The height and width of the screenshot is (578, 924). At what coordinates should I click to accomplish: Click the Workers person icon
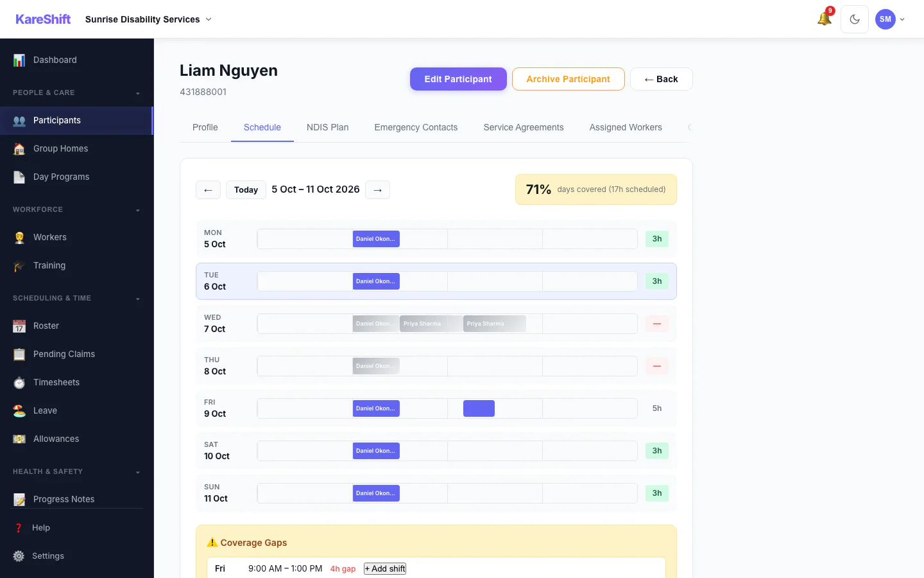19,237
